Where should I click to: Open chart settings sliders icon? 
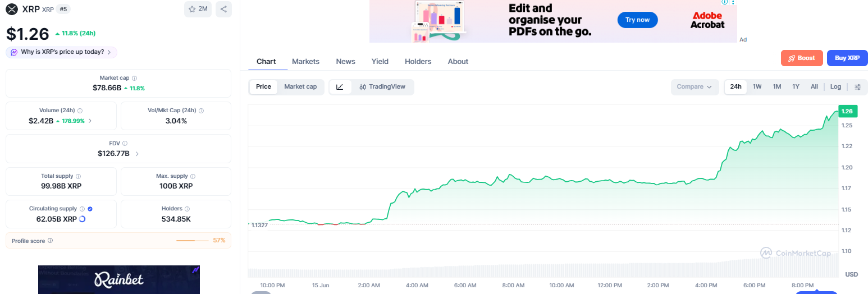[857, 87]
